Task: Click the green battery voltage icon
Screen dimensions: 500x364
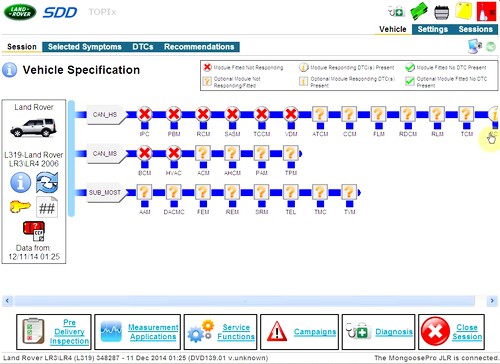Action: tap(419, 12)
